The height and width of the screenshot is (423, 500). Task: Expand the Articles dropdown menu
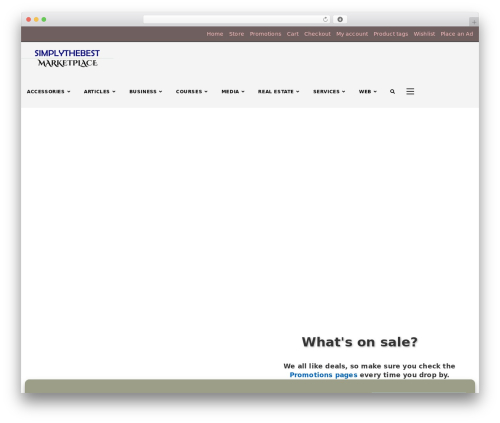click(x=99, y=91)
